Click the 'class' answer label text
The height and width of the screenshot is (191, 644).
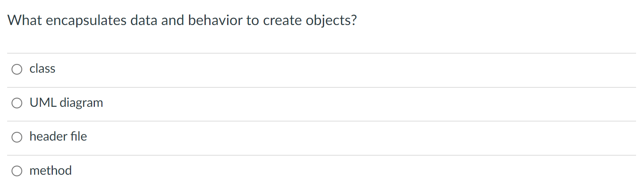coord(42,69)
